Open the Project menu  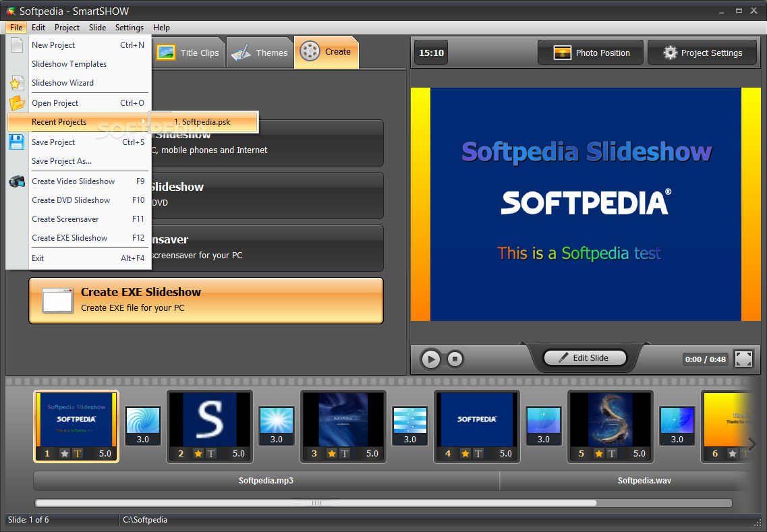pyautogui.click(x=67, y=28)
